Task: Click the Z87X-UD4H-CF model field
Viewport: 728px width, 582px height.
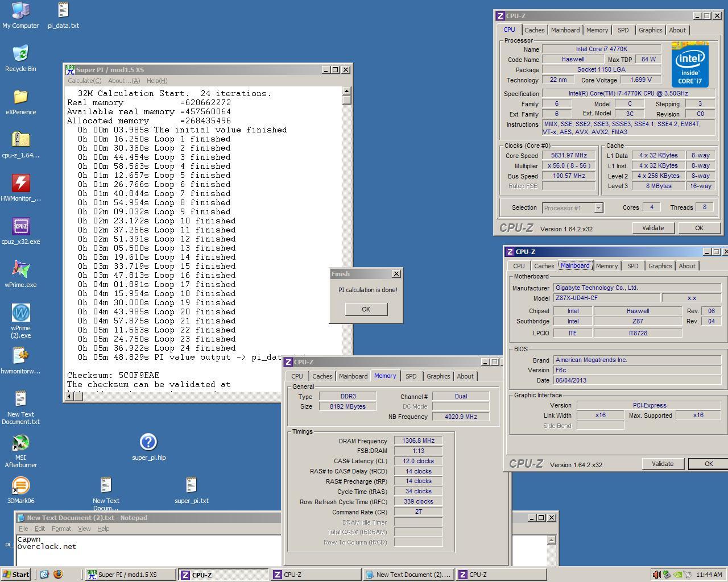Action: (x=607, y=298)
